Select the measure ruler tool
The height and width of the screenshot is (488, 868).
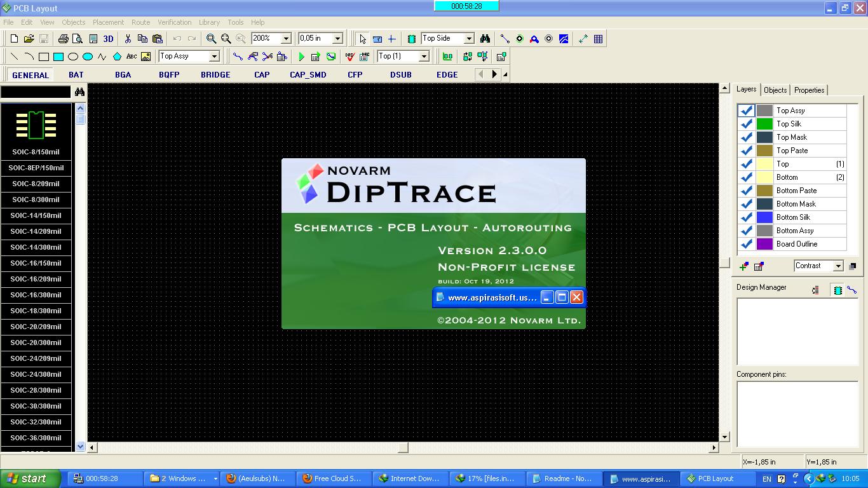pos(377,39)
